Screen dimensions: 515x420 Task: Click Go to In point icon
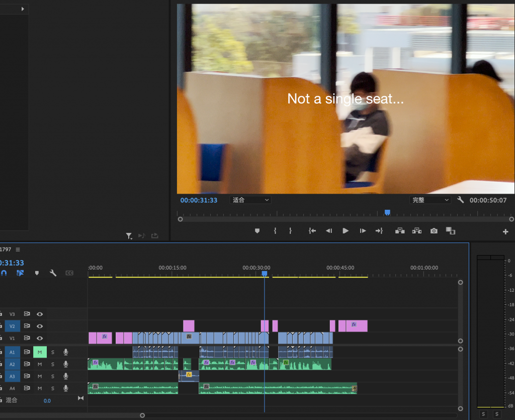(x=312, y=231)
